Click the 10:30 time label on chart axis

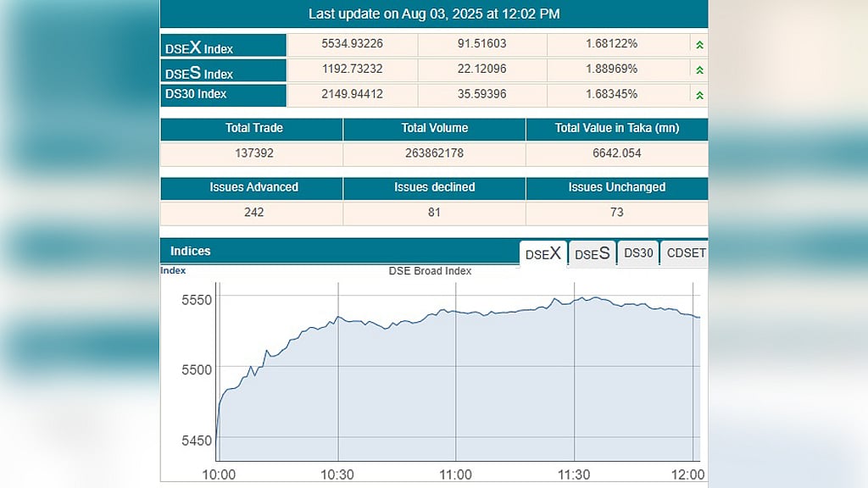[x=337, y=474]
